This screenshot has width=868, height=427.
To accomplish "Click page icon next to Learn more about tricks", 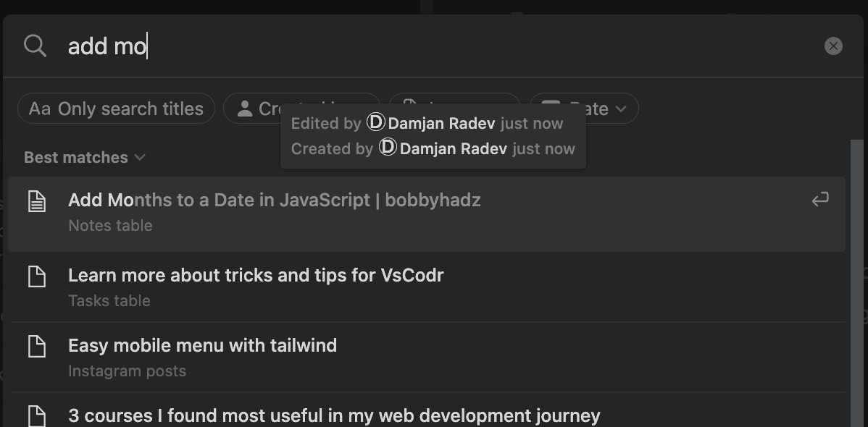I will [x=37, y=276].
